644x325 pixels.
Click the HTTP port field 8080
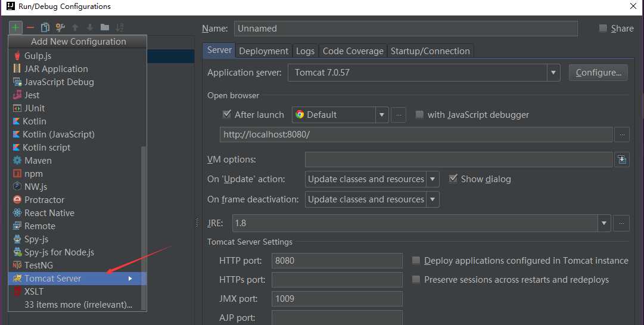337,261
